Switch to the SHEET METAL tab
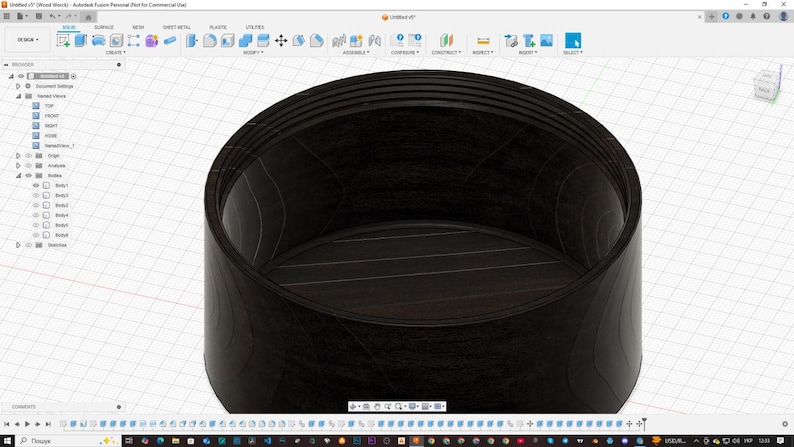Viewport: 794px width, 447px height. (x=177, y=27)
